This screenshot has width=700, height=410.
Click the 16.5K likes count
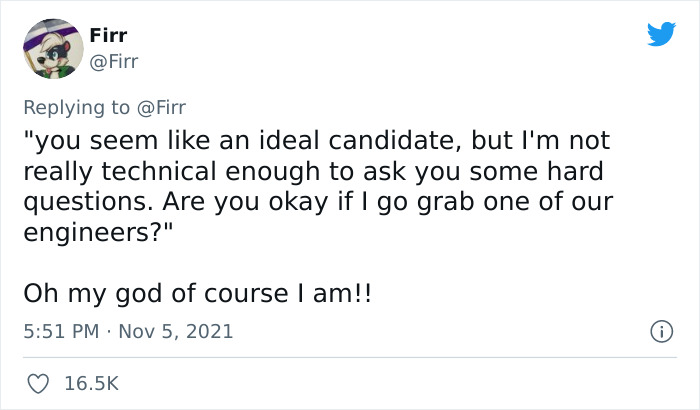click(x=89, y=382)
